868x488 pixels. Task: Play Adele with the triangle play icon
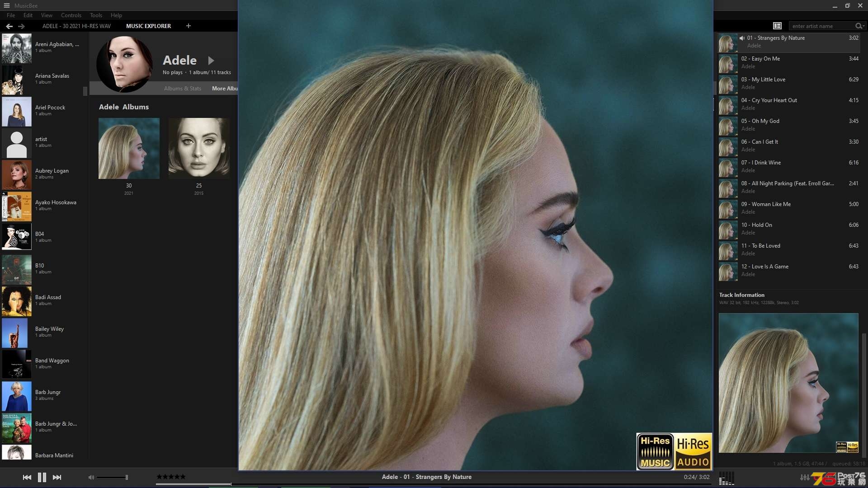tap(211, 61)
